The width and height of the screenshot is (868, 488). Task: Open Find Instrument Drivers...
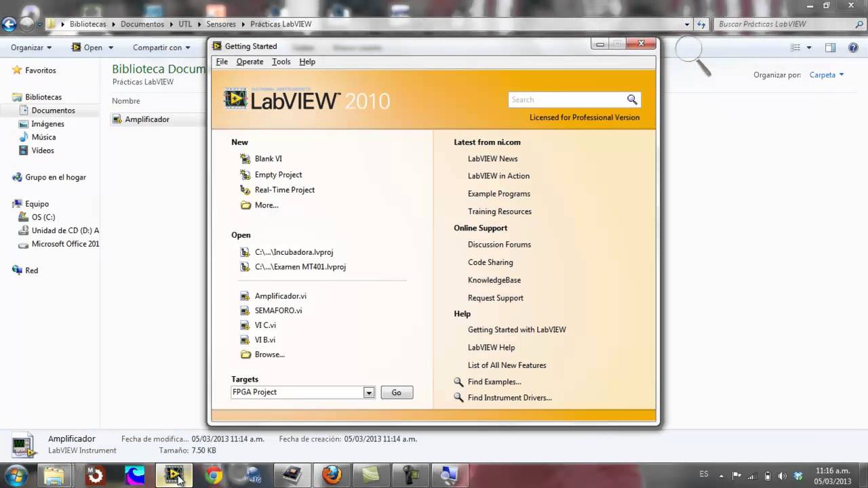[x=509, y=398]
